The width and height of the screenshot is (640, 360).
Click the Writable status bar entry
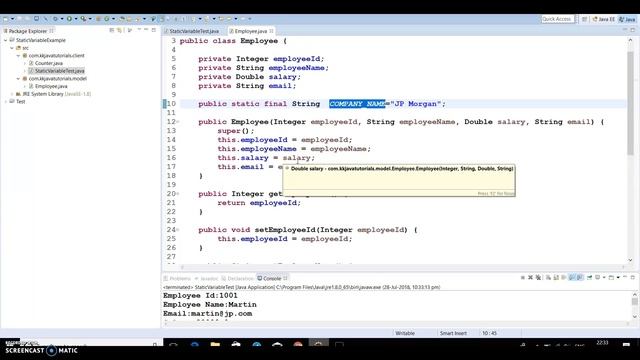click(x=405, y=333)
